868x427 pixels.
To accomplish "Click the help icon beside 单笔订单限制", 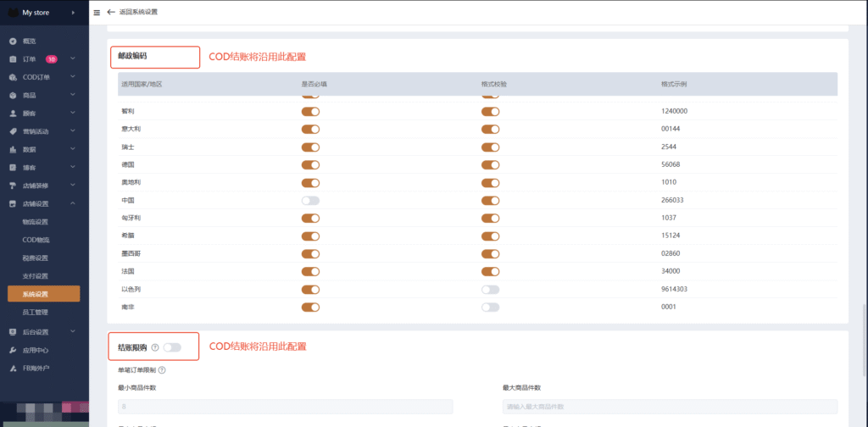I will click(162, 369).
